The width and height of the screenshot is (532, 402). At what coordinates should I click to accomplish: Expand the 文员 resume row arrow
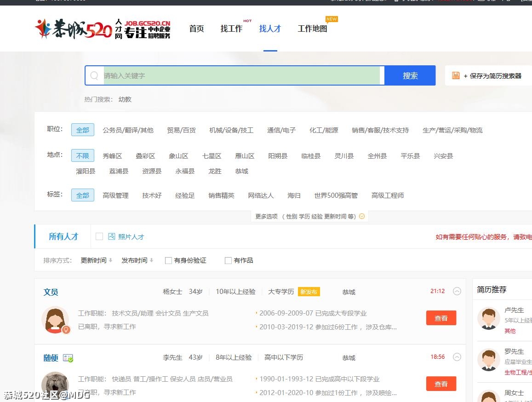[457, 291]
